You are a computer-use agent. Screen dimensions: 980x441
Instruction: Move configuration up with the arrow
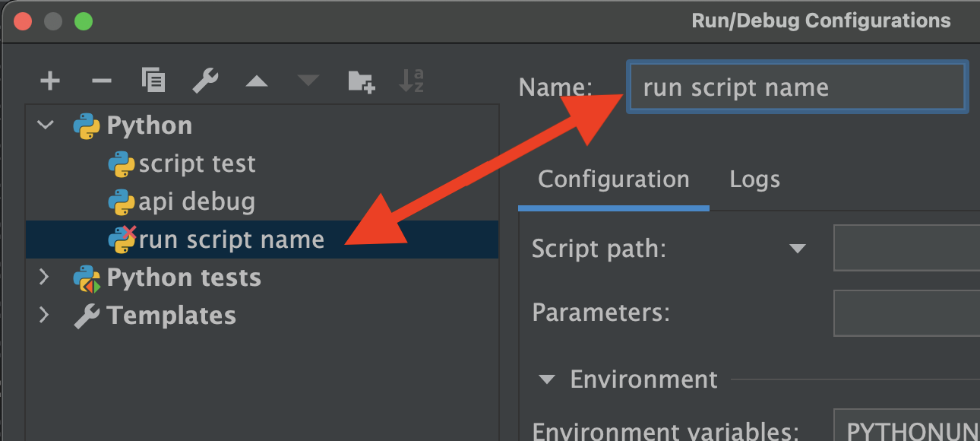coord(257,81)
